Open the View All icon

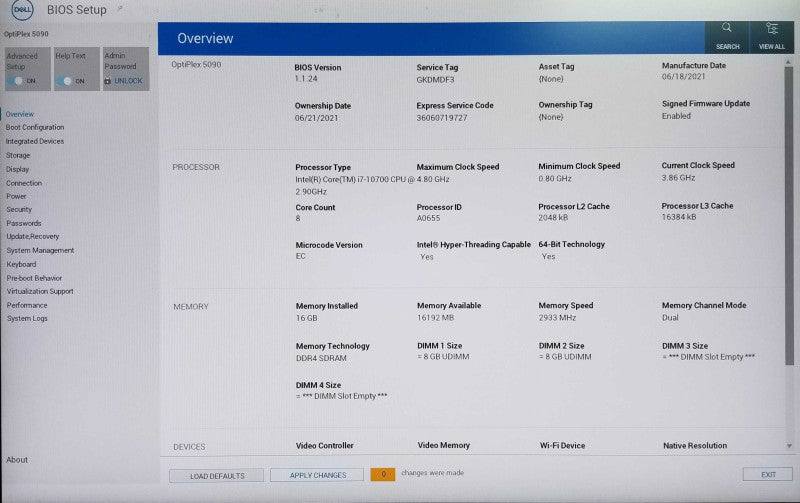[x=771, y=28]
